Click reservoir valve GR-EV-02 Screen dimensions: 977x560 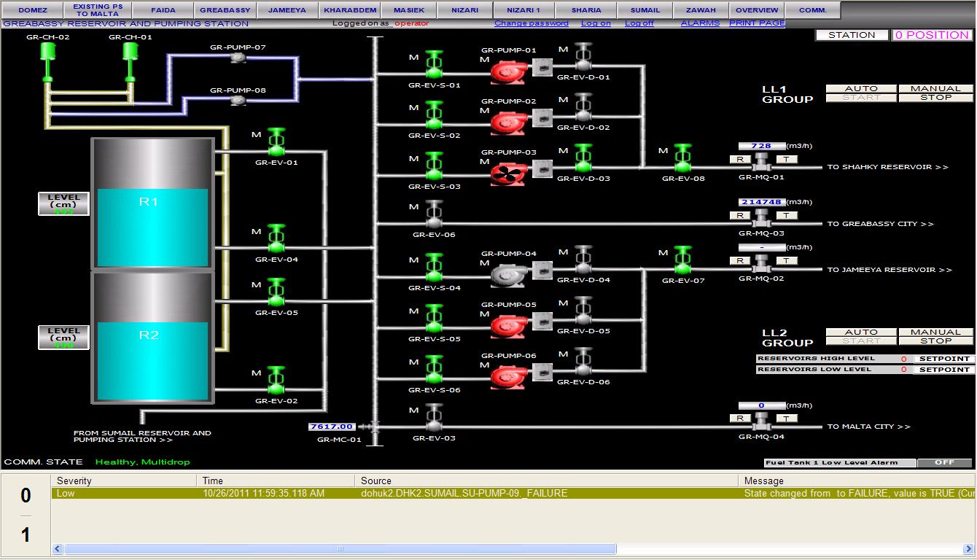pyautogui.click(x=276, y=381)
